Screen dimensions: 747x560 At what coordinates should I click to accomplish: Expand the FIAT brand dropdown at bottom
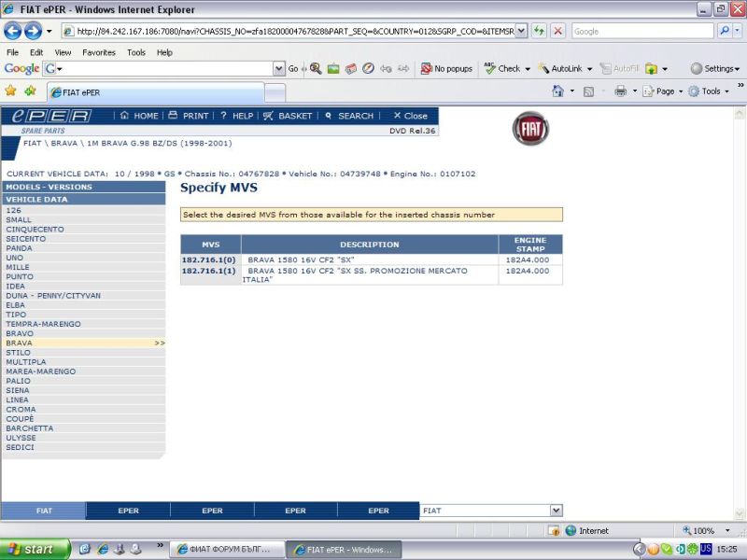557,511
